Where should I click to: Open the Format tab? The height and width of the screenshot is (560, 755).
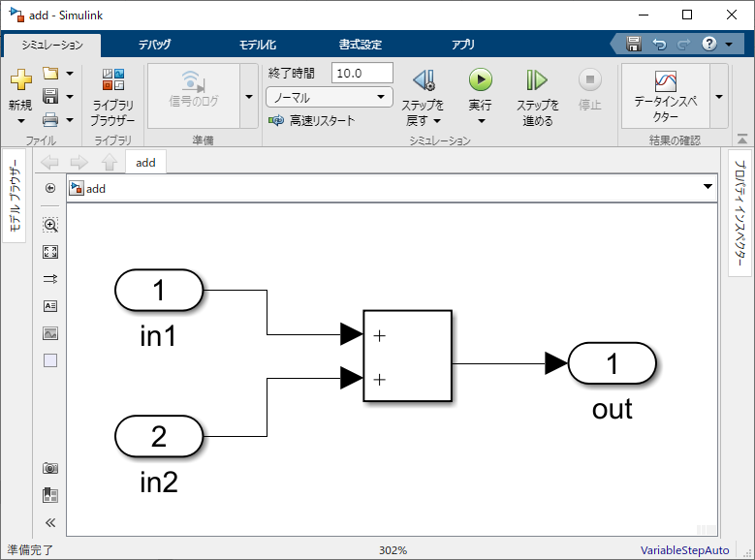click(x=361, y=45)
